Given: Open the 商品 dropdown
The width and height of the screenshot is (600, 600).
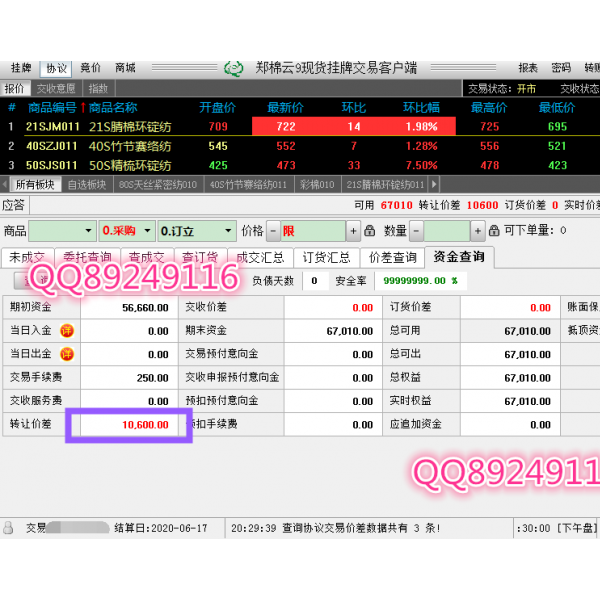Looking at the screenshot, I should point(62,231).
